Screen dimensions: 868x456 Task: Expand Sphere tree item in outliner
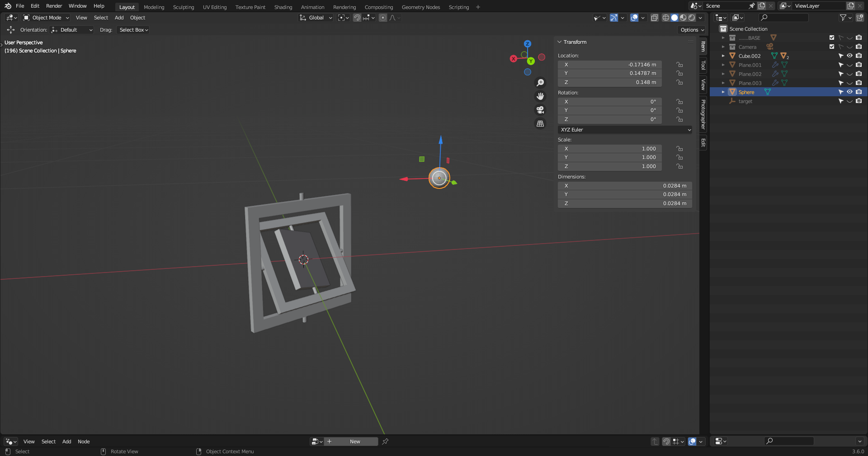[723, 92]
